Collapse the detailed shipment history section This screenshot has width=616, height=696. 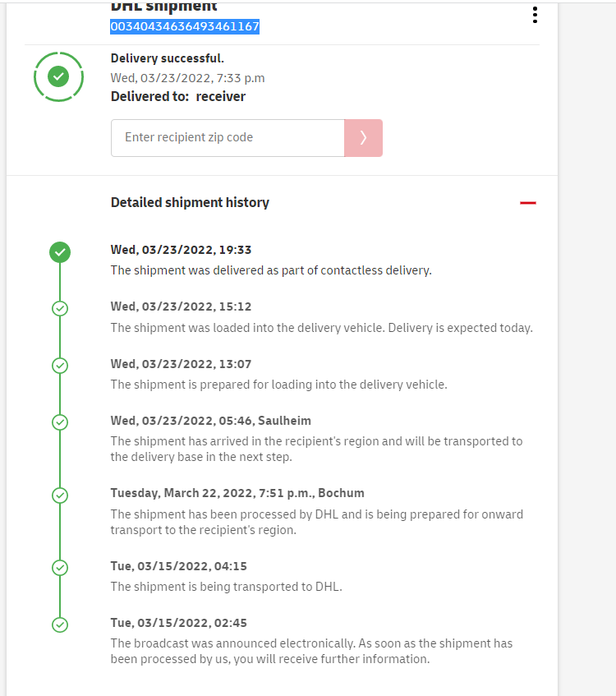tap(528, 203)
